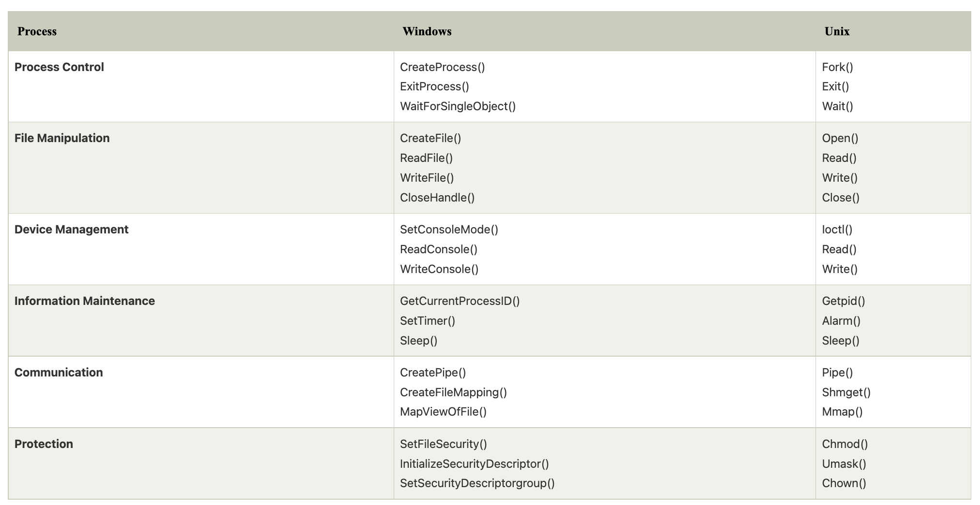The image size is (980, 505).
Task: Click Shmget() text
Action: click(846, 392)
